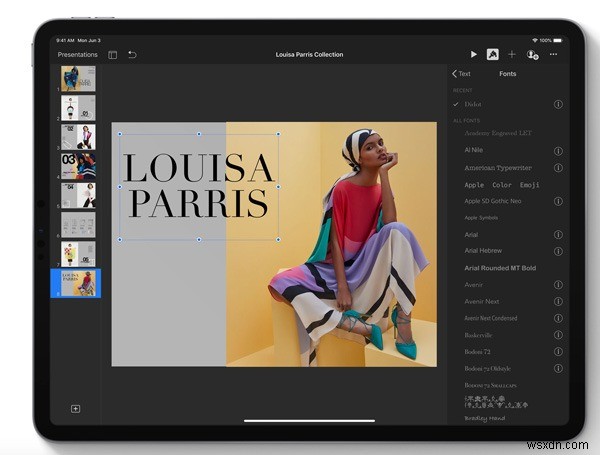Image resolution: width=600 pixels, height=455 pixels.
Task: Select slide 3 in navigator
Action: click(x=78, y=137)
